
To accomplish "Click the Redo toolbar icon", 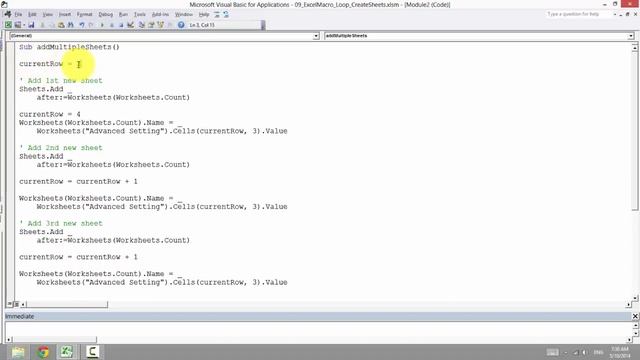I will tap(91, 25).
